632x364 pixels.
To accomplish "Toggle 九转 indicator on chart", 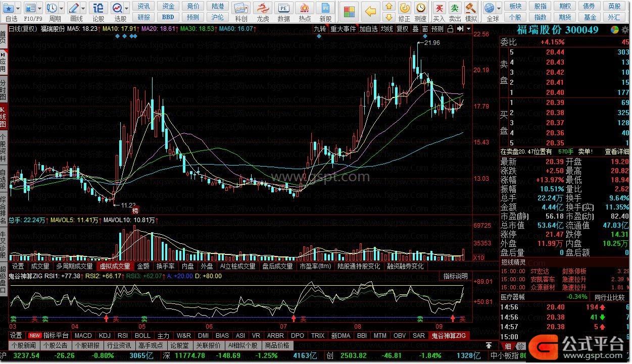I will coord(320,29).
